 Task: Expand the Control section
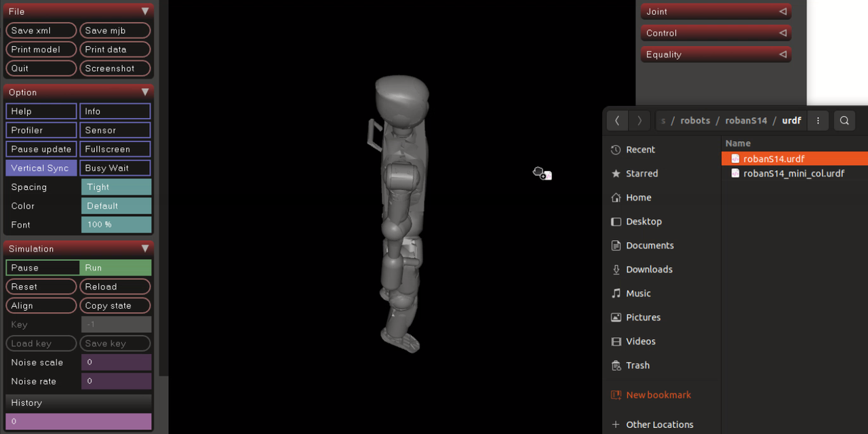715,33
